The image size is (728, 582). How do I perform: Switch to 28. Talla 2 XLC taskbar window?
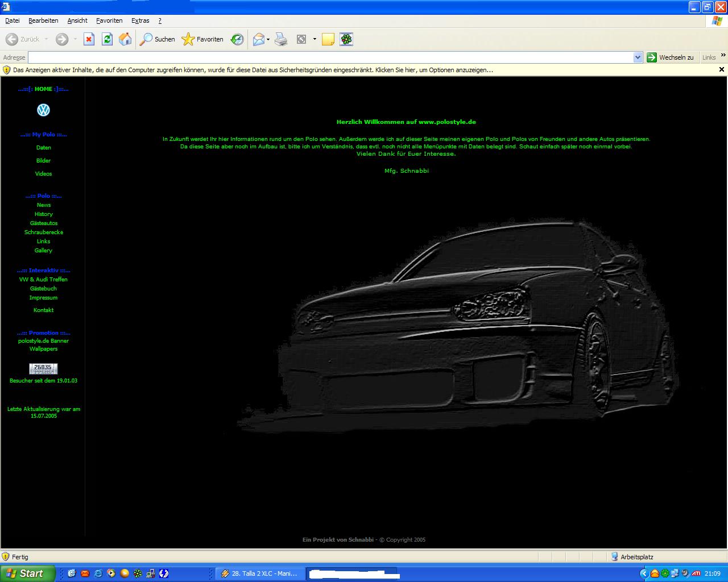point(260,573)
